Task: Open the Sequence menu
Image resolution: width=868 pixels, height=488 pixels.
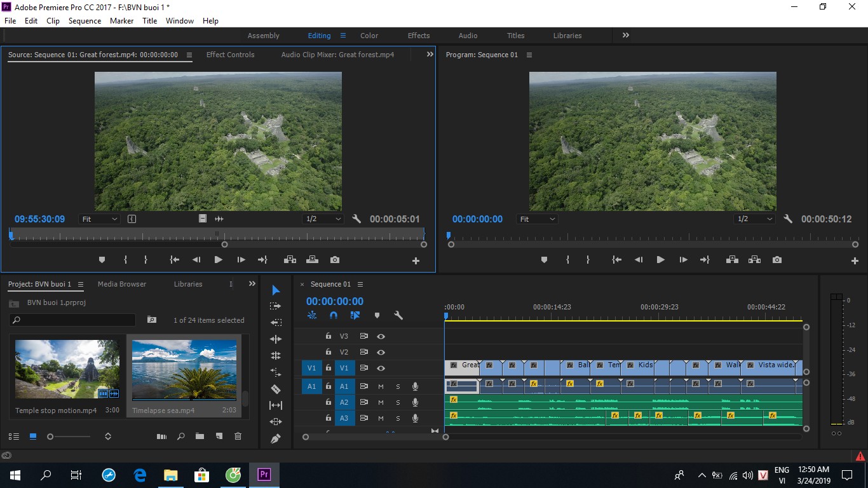Action: click(85, 21)
